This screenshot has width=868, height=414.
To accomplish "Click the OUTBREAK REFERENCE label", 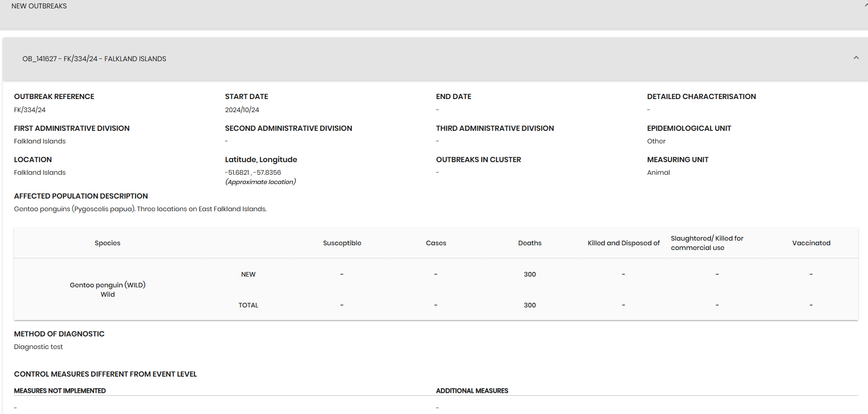I will click(x=54, y=97).
